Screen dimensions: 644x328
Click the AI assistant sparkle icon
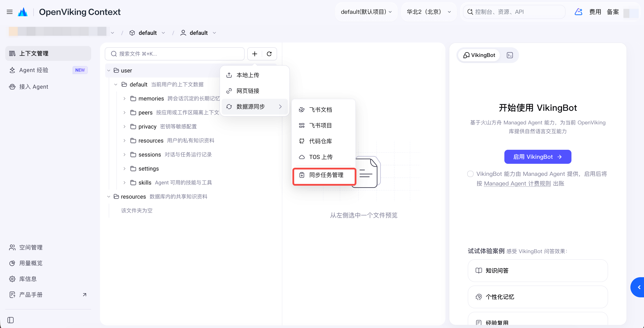pyautogui.click(x=578, y=12)
